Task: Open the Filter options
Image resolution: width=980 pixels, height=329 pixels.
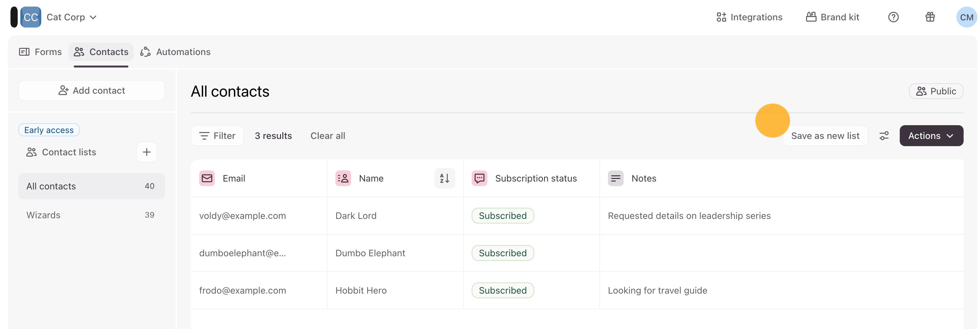Action: tap(217, 136)
